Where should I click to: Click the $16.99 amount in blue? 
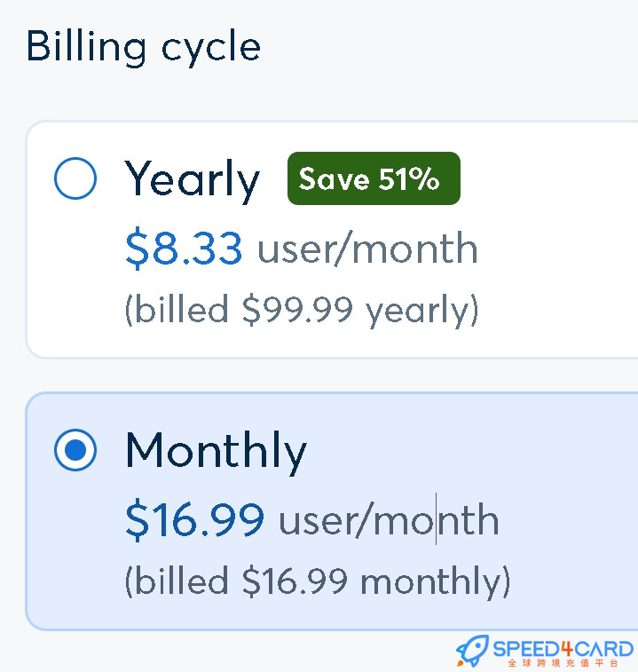tap(195, 520)
